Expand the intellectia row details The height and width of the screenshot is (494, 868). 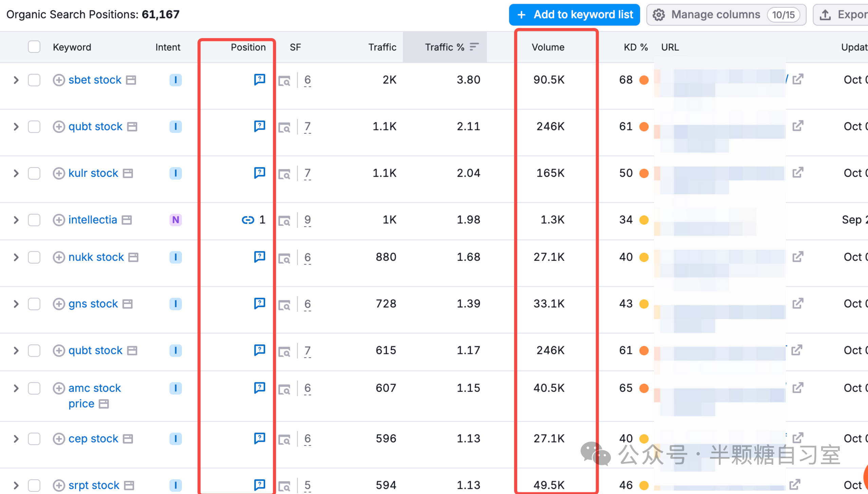16,220
